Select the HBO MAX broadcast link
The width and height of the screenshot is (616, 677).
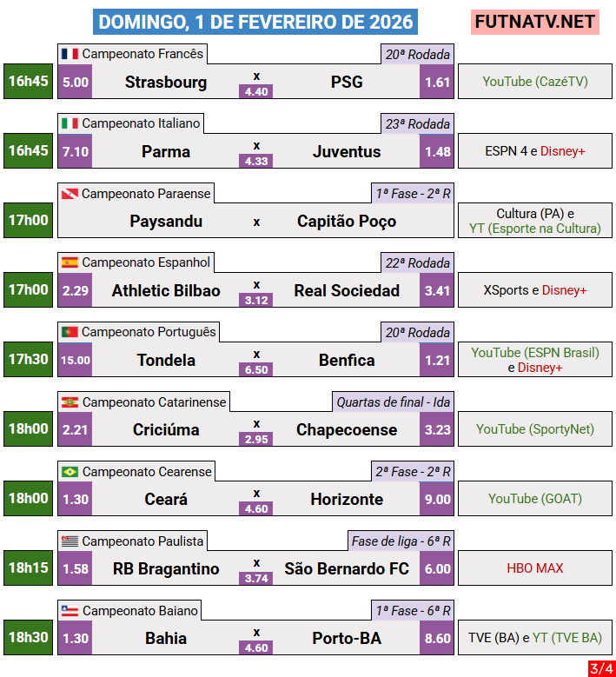pos(535,568)
